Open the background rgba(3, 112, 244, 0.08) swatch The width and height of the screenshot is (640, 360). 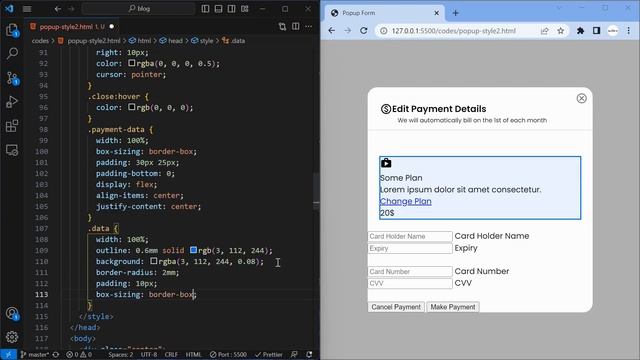[154, 261]
